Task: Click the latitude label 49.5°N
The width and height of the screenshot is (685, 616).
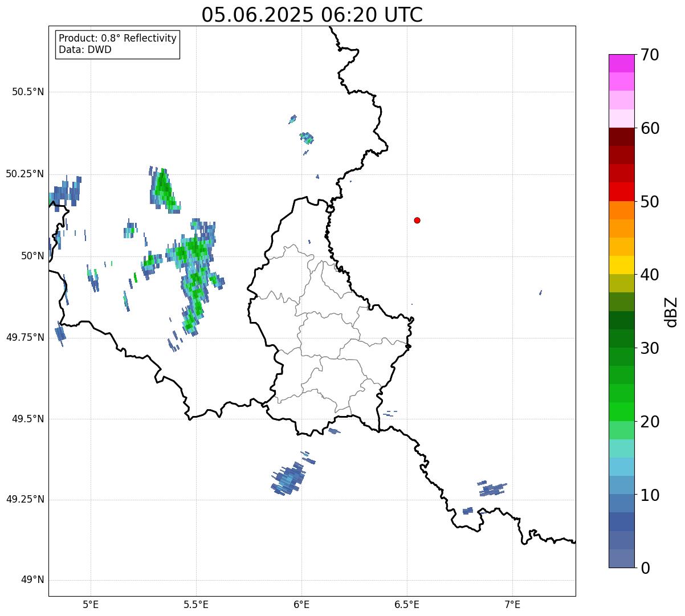Action: [28, 419]
